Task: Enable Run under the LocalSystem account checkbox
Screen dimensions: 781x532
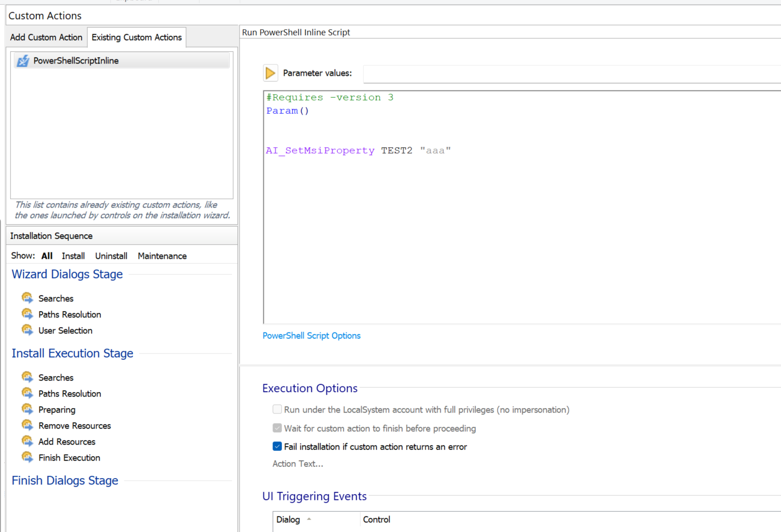Action: click(x=277, y=409)
